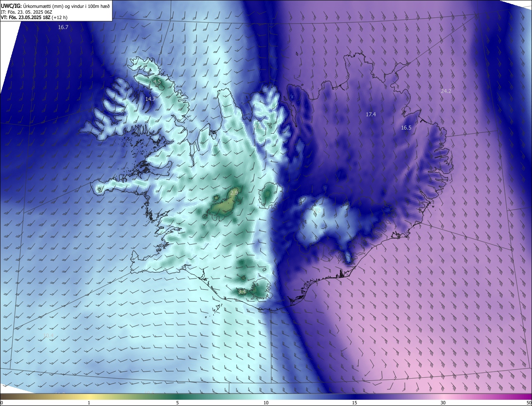
Task: Click the colorbar tick label 5
Action: (177, 403)
